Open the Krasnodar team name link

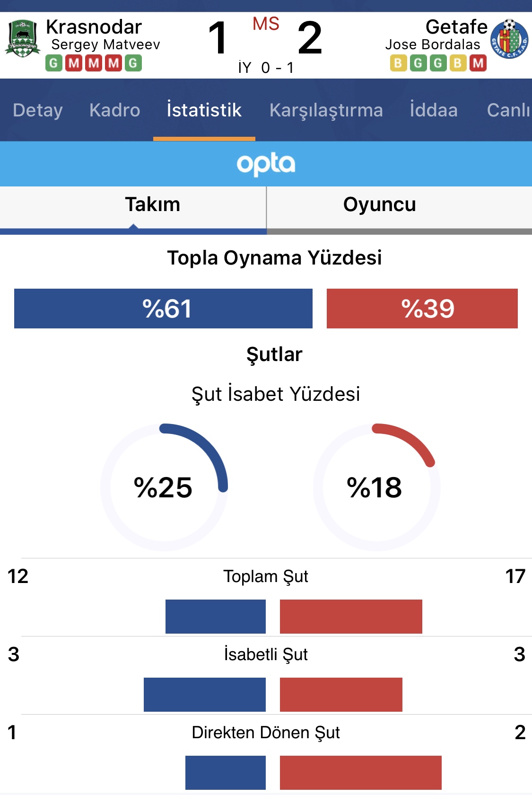(94, 27)
